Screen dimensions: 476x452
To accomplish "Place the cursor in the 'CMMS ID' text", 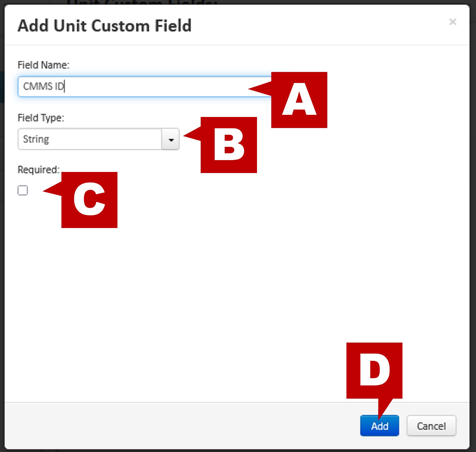I will coord(43,87).
